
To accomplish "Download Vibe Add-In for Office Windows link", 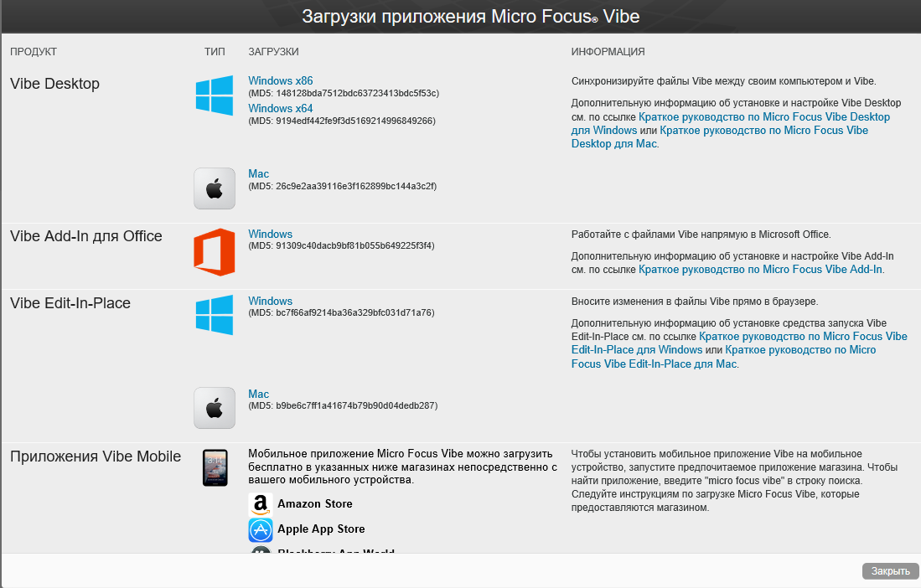I will 270,235.
